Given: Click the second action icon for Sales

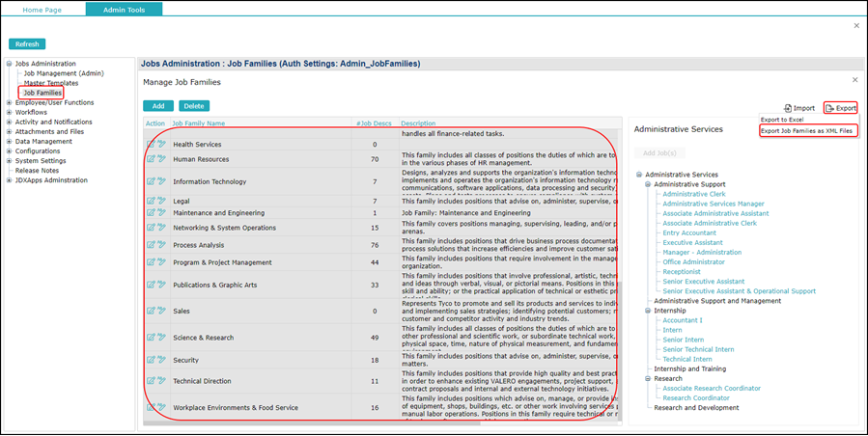Looking at the screenshot, I should pos(161,312).
